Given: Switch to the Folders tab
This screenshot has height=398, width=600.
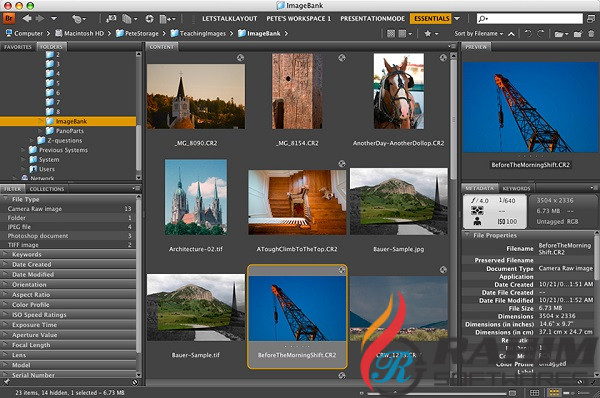Looking at the screenshot, I should (51, 47).
